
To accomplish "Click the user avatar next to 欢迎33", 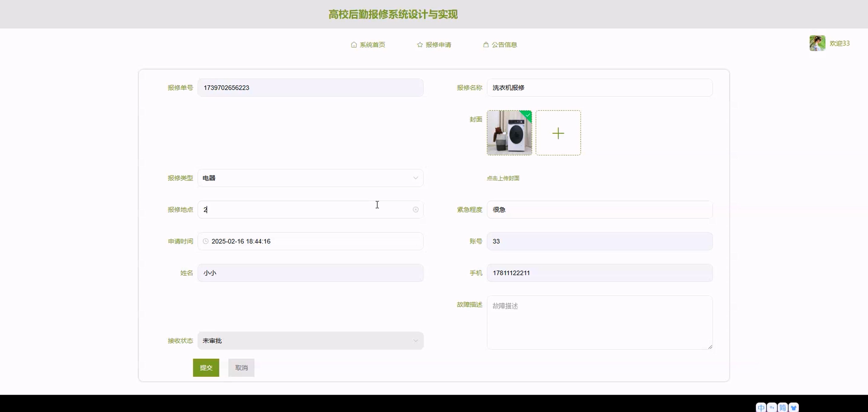I will (817, 43).
